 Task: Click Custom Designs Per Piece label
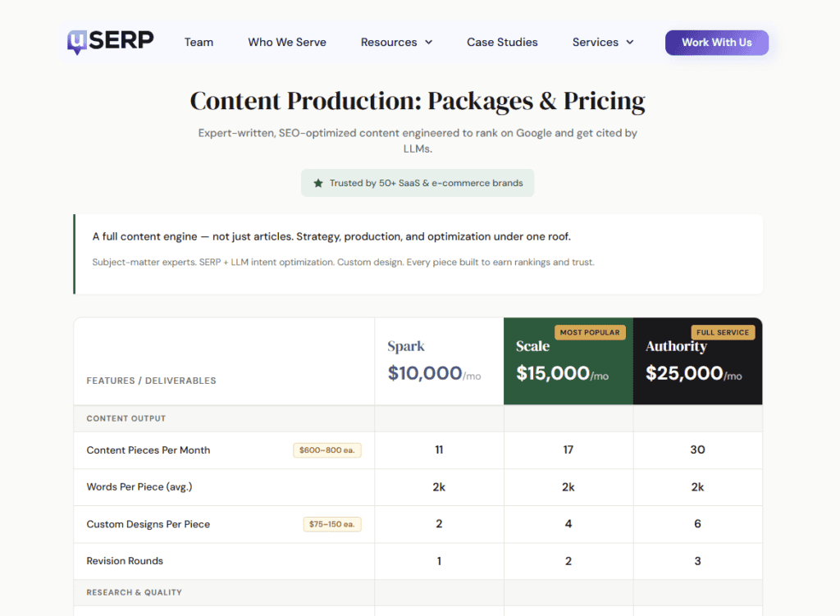148,524
